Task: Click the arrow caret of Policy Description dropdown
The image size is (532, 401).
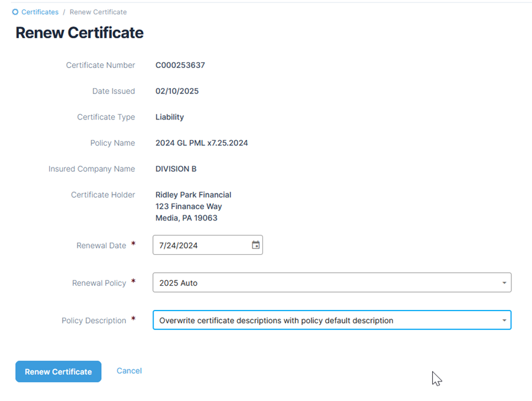Action: point(504,320)
